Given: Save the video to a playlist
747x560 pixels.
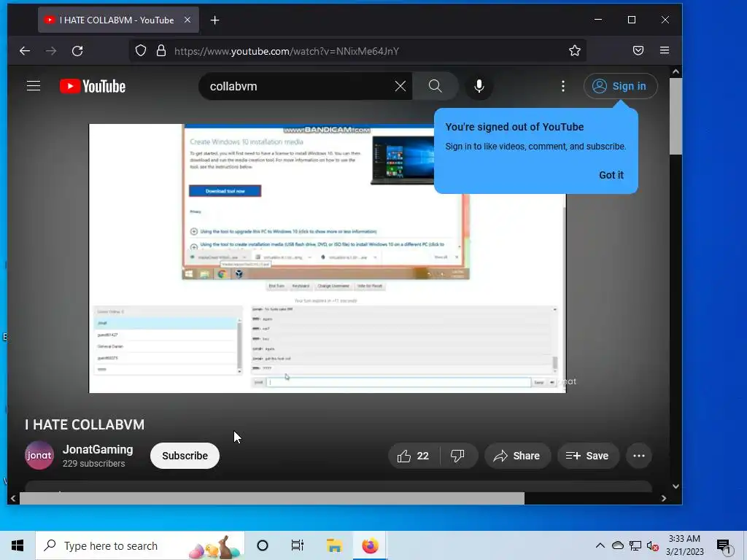Looking at the screenshot, I should [588, 456].
